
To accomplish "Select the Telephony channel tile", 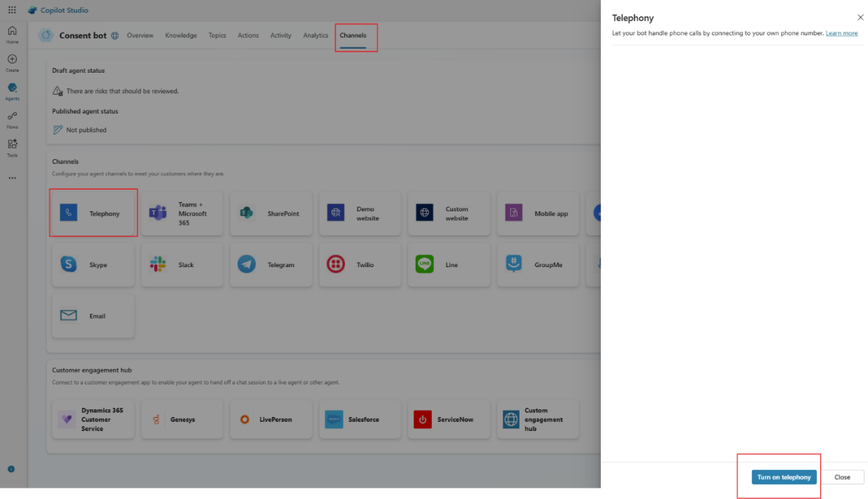I will 93,213.
